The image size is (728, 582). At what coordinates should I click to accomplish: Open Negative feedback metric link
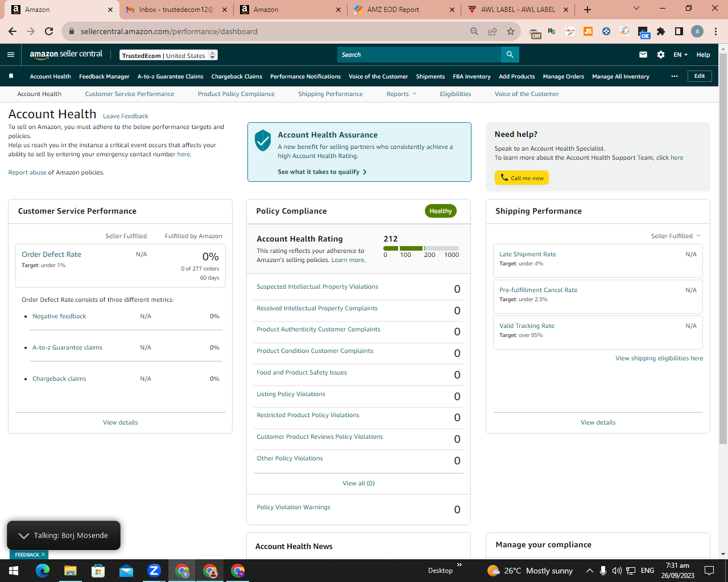tap(59, 316)
